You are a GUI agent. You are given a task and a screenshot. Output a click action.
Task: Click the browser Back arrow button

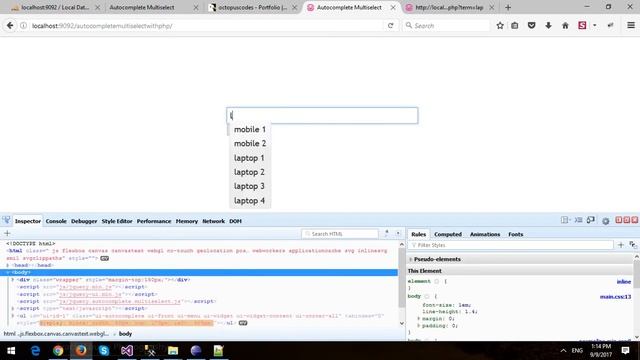pyautogui.click(x=10, y=25)
